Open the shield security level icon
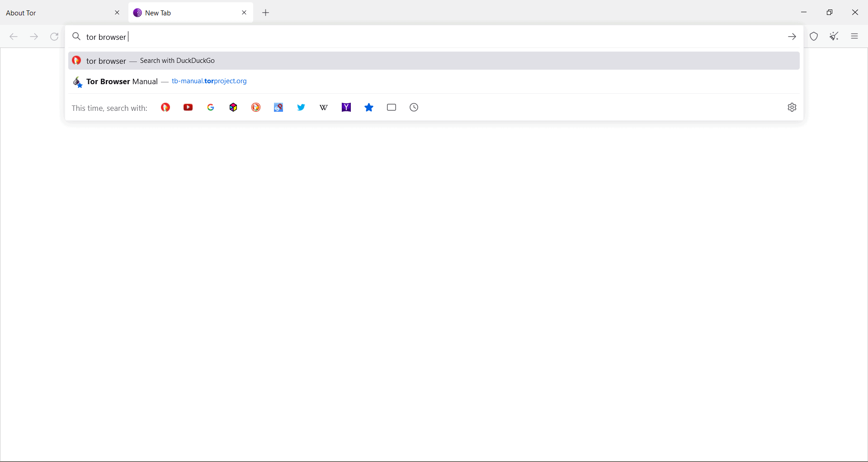Image resolution: width=868 pixels, height=462 pixels. [x=814, y=37]
